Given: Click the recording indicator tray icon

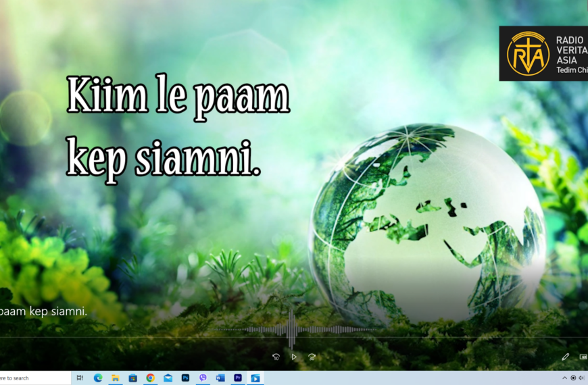Looking at the screenshot, I should pyautogui.click(x=573, y=378).
